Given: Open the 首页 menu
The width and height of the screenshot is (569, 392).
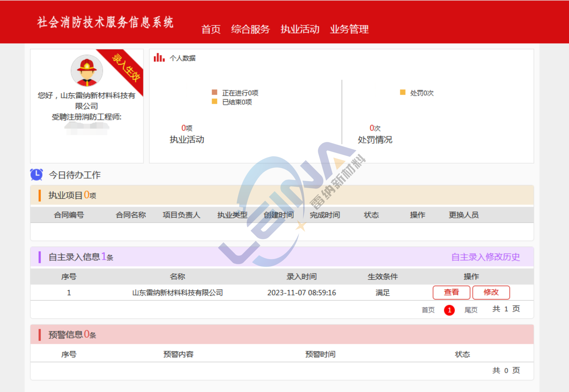Looking at the screenshot, I should pyautogui.click(x=211, y=29).
